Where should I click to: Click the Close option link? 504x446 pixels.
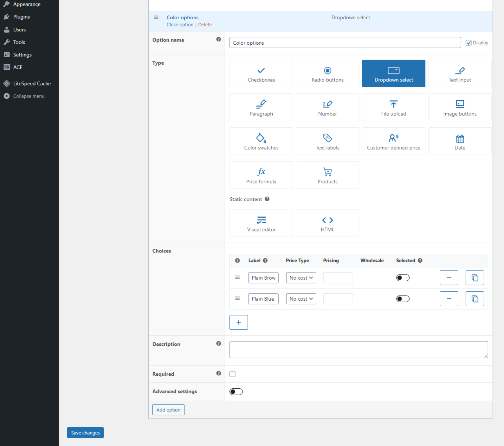tap(180, 25)
